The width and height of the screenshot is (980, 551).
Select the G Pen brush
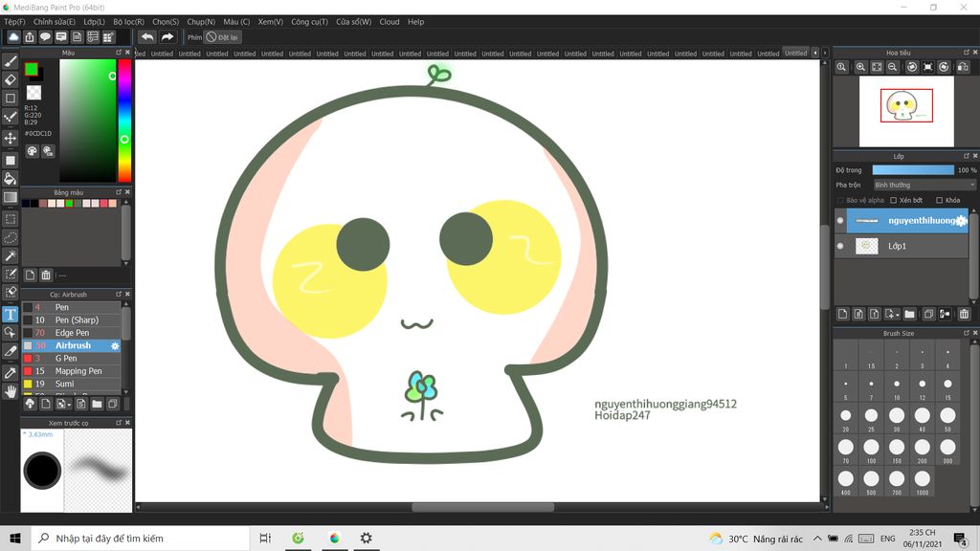(71, 359)
